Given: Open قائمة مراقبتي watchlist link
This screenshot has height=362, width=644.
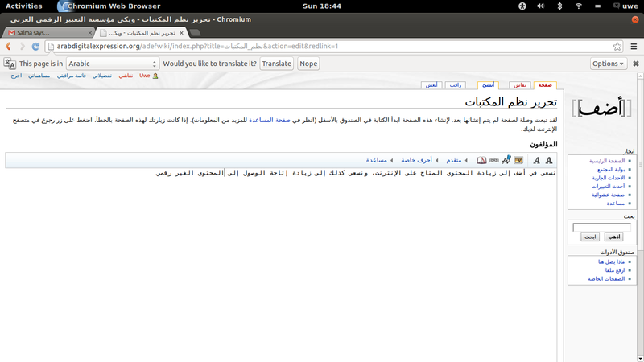Looking at the screenshot, I should pyautogui.click(x=72, y=76).
